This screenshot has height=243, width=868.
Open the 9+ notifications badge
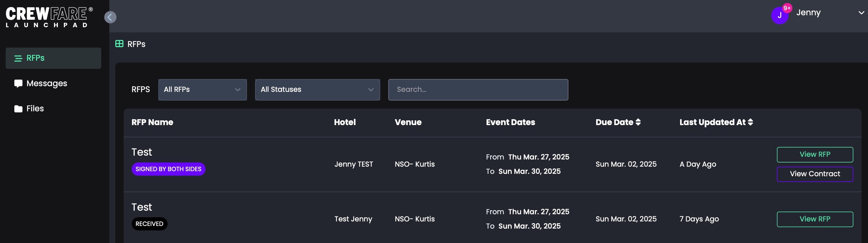tap(787, 8)
